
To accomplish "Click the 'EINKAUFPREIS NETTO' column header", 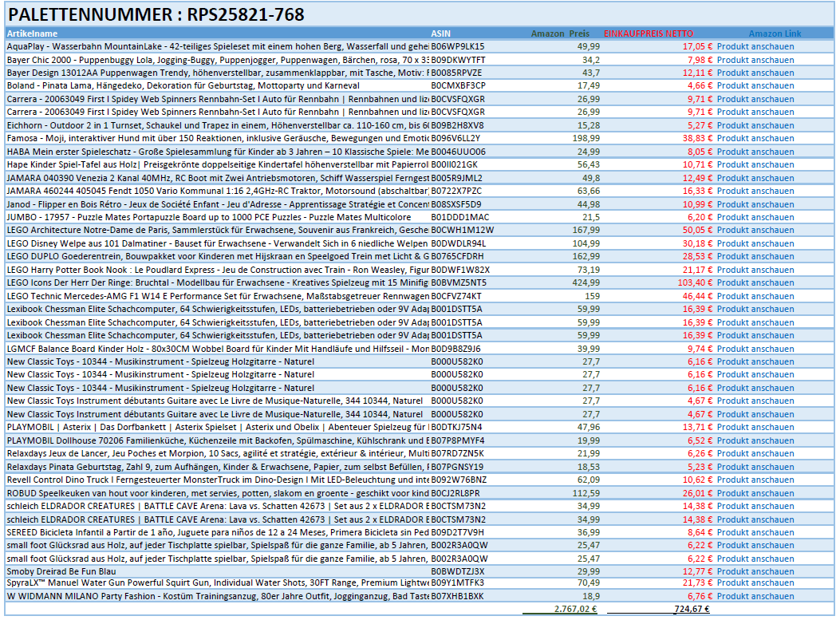I will (x=648, y=34).
